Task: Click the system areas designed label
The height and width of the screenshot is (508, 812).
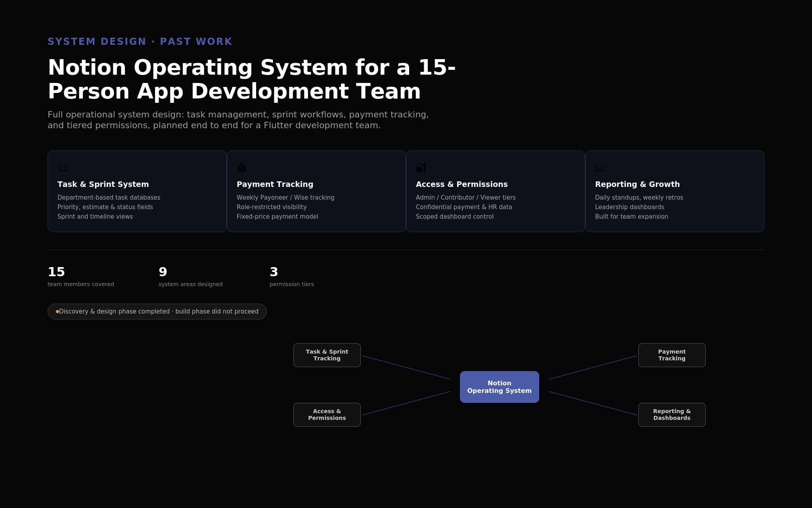Action: (191, 284)
